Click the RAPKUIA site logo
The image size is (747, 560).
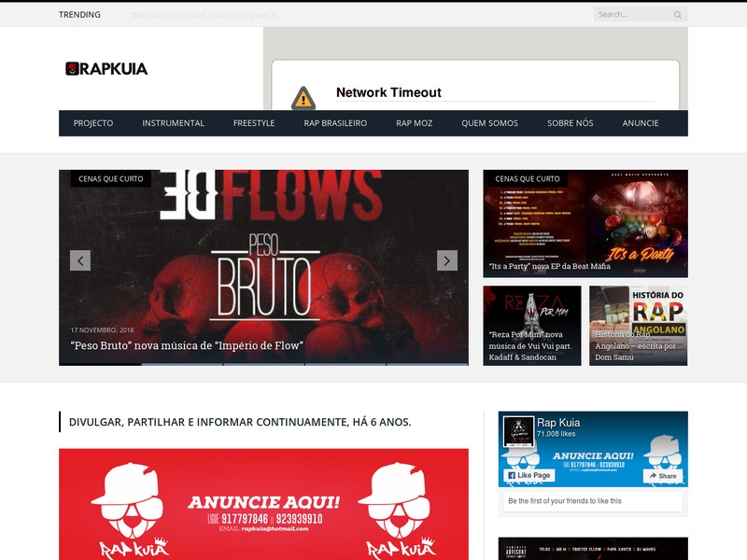106,68
